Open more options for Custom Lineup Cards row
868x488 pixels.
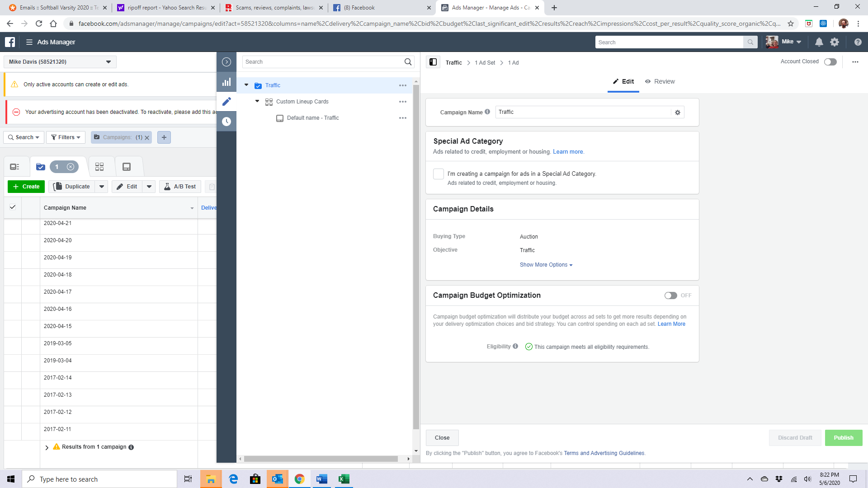pos(403,102)
